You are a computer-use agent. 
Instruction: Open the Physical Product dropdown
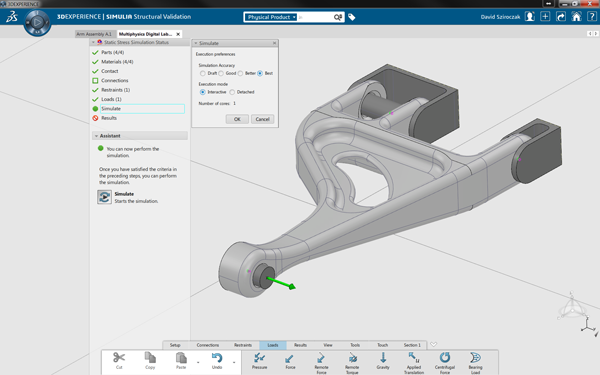(271, 17)
